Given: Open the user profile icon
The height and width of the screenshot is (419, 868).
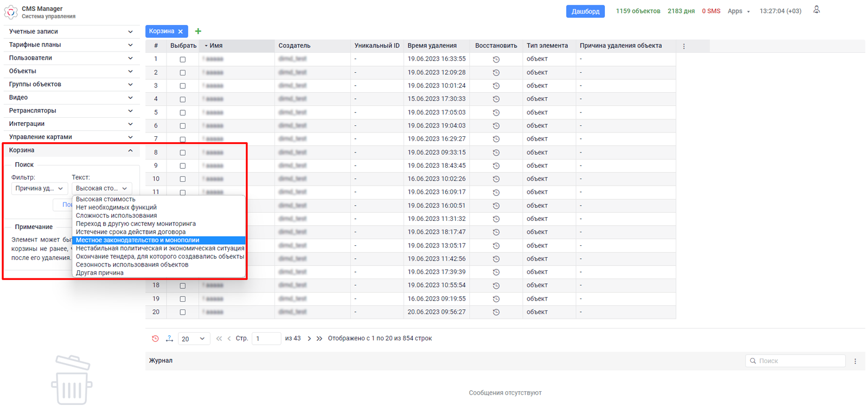Looking at the screenshot, I should [816, 10].
